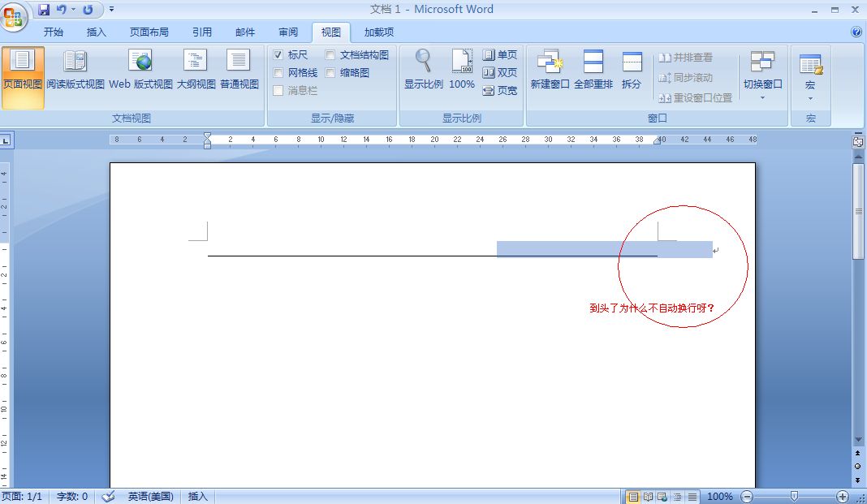Expand the Undo history dropdown arrow
This screenshot has width=867, height=504.
(x=73, y=10)
